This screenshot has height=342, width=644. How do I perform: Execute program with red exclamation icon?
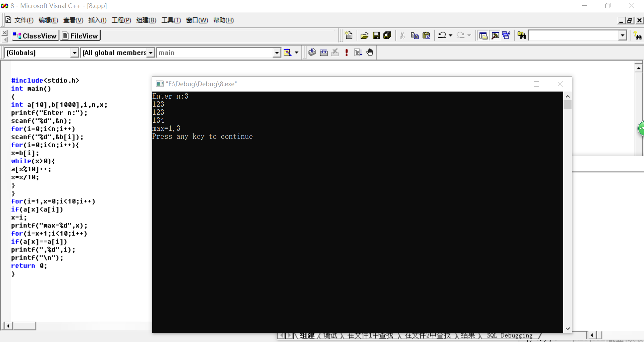(346, 52)
